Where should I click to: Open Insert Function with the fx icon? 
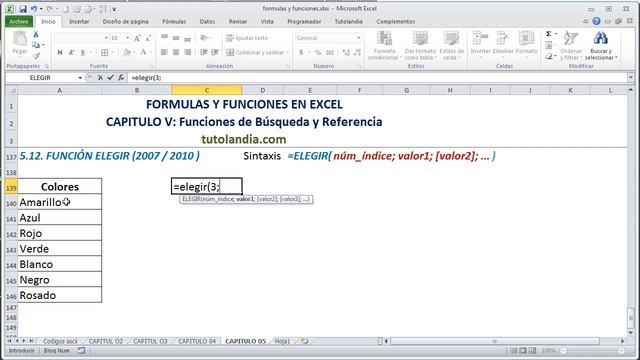click(121, 78)
